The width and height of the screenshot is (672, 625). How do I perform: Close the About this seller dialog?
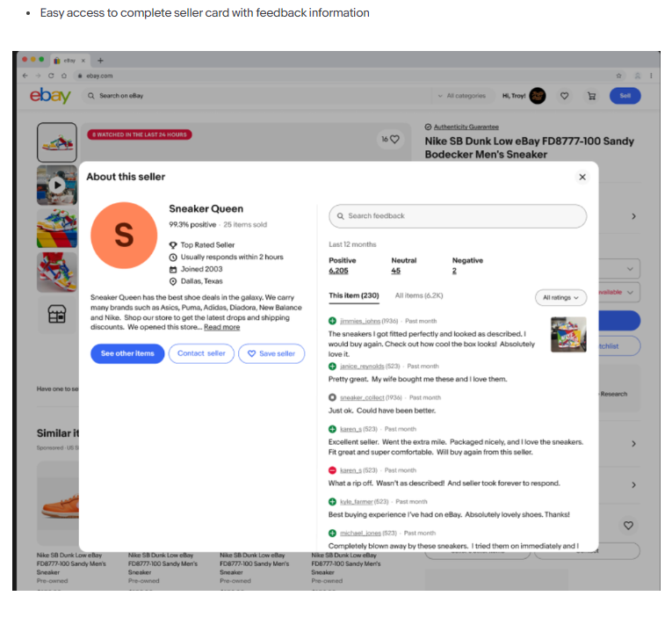coord(582,177)
